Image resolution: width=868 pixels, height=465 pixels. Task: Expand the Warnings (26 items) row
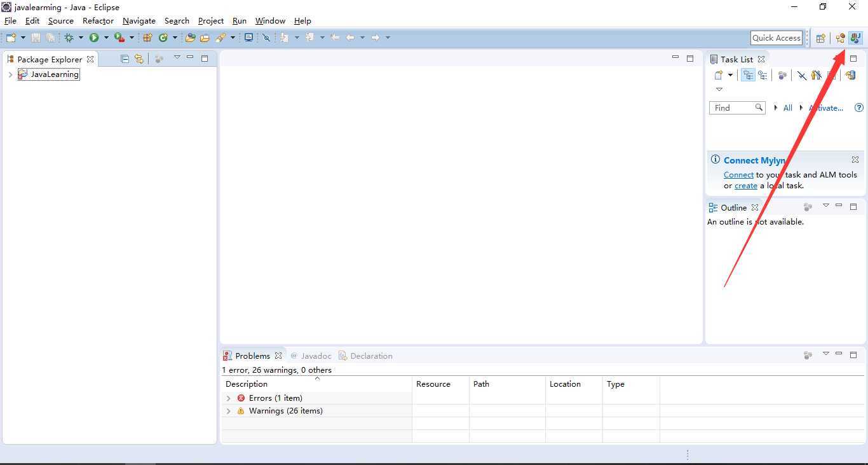(x=229, y=411)
